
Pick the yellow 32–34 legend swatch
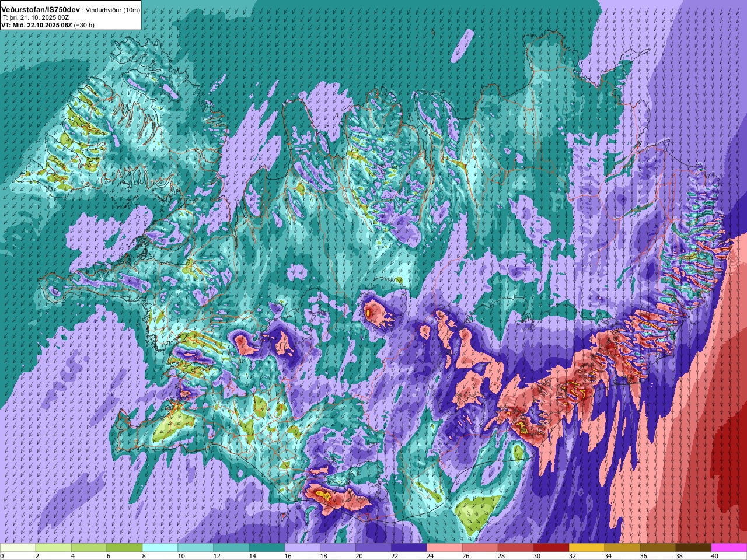click(587, 548)
